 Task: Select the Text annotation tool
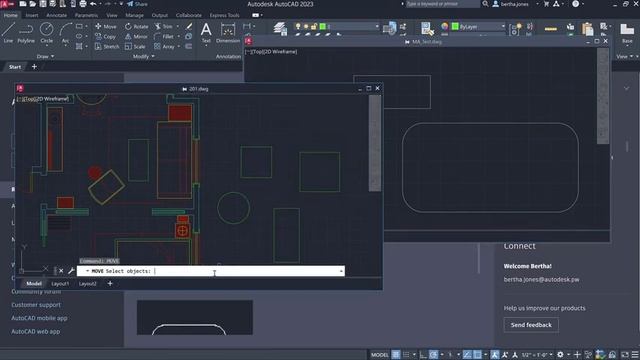[x=206, y=33]
